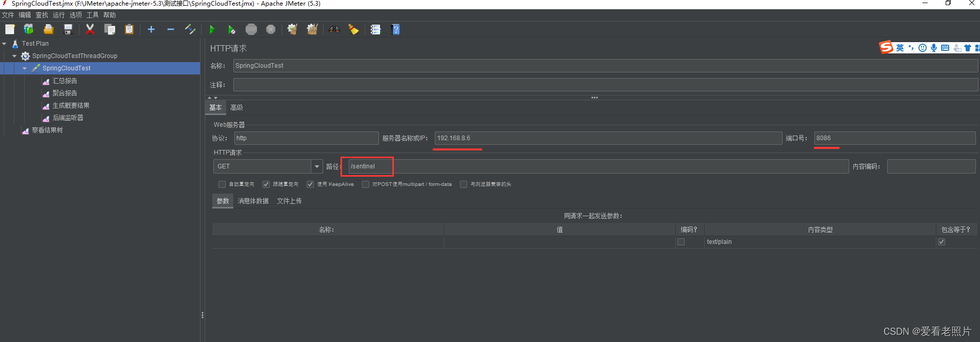Open the function helper dialog icon
The height and width of the screenshot is (342, 980).
(376, 29)
